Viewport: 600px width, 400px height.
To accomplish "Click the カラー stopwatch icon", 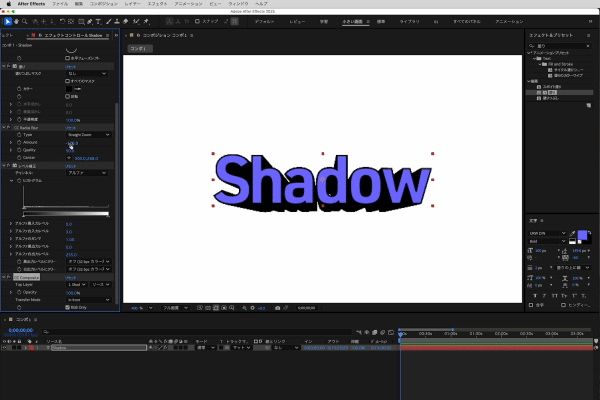I will point(19,89).
